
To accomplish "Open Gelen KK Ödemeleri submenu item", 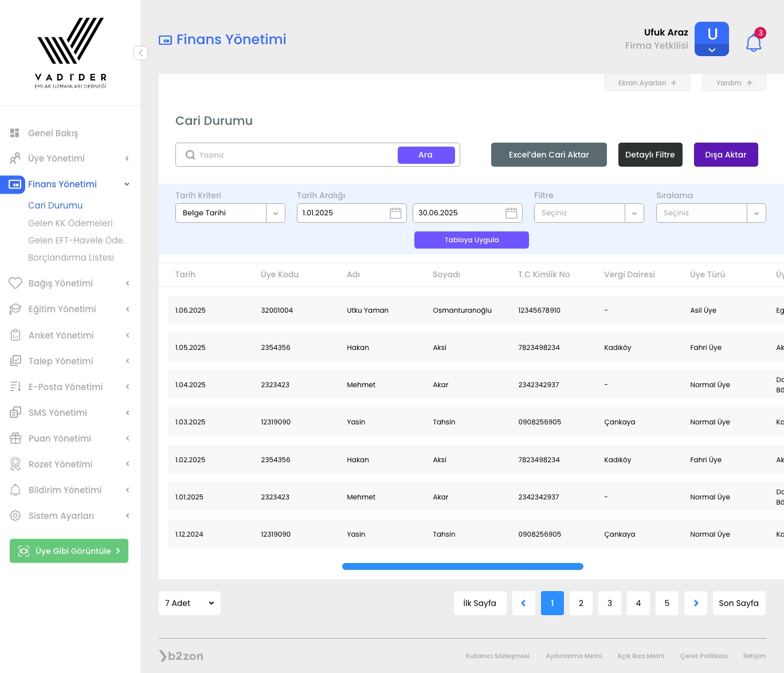I will (70, 223).
